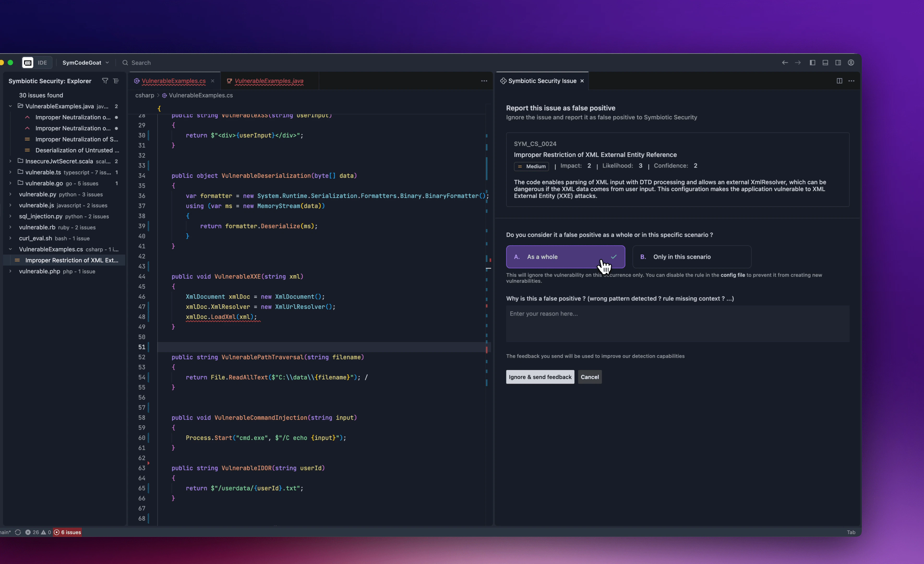The height and width of the screenshot is (564, 924).
Task: Select the 'As a whole' option
Action: coord(565,257)
